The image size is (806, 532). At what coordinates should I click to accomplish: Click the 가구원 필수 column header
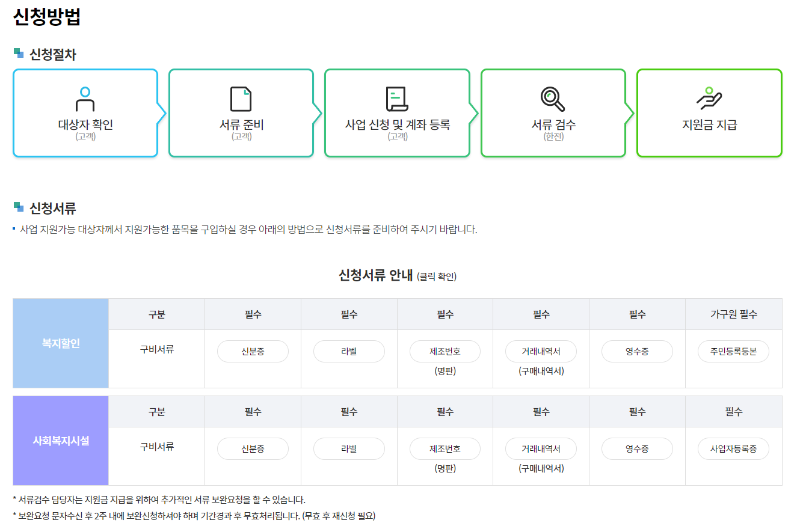(x=734, y=314)
